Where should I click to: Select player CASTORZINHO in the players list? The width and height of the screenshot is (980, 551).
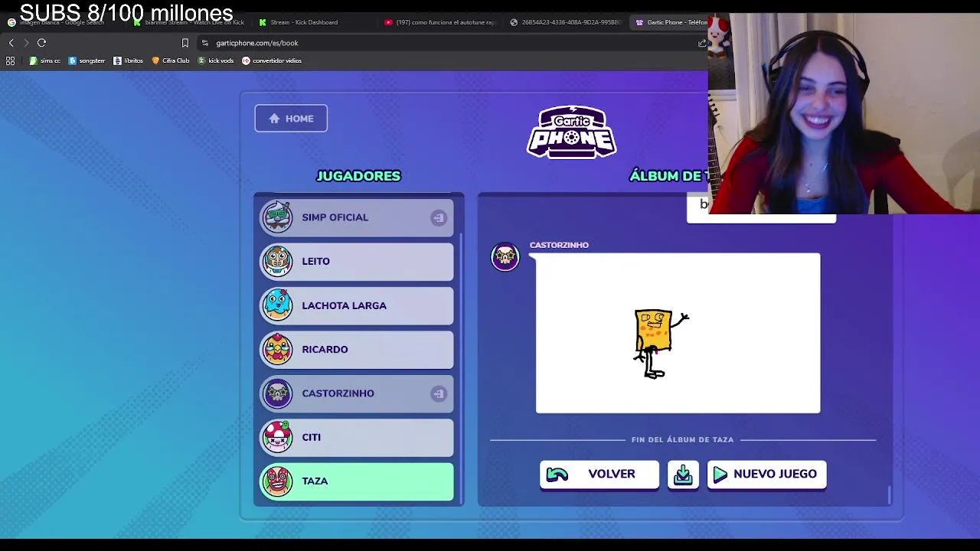coord(357,393)
